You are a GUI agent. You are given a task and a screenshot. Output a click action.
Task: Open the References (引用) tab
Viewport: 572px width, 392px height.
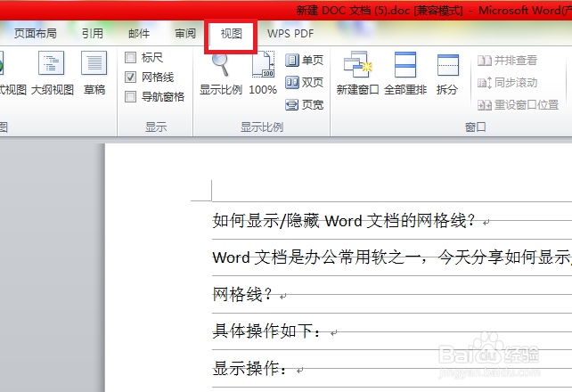click(93, 34)
